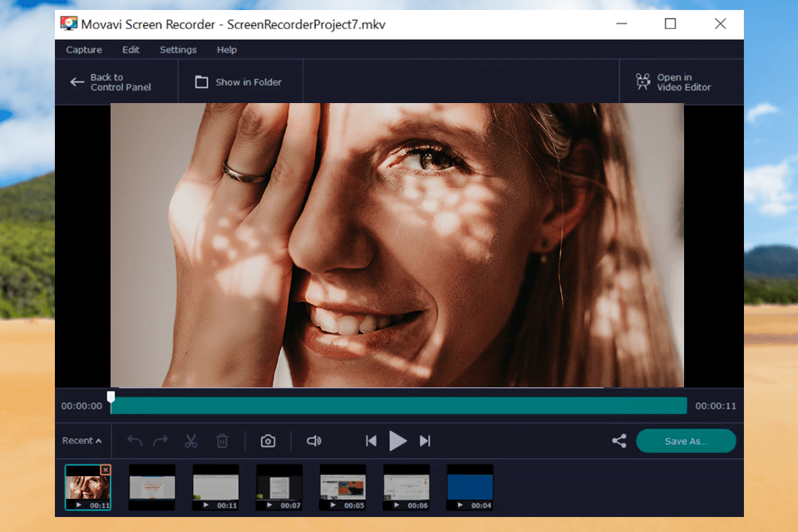Image resolution: width=798 pixels, height=532 pixels.
Task: Play the recorded video
Action: pyautogui.click(x=398, y=441)
